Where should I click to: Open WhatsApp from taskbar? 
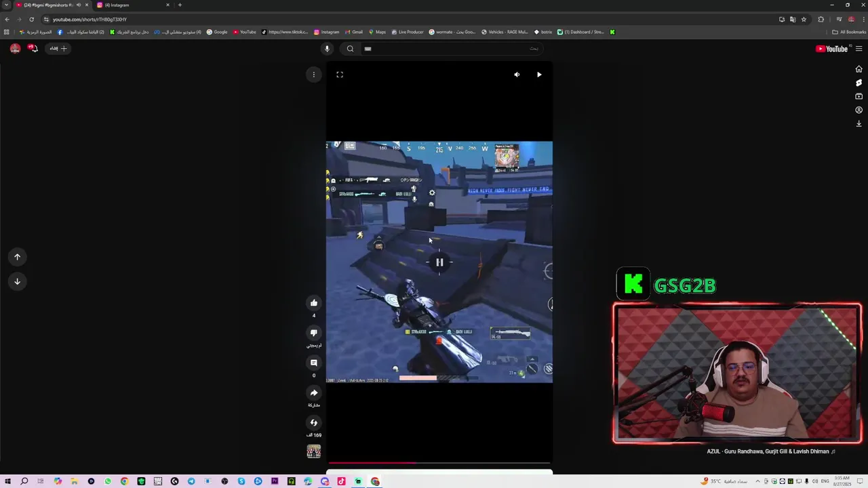tap(108, 481)
